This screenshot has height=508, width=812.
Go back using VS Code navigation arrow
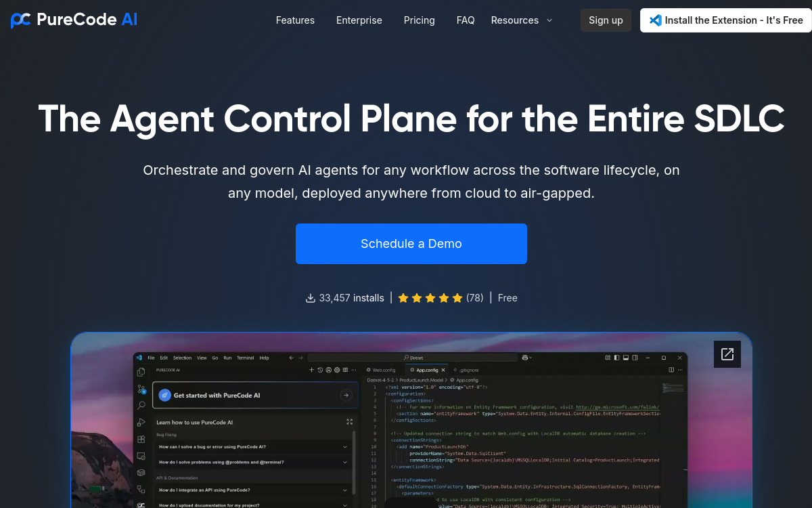pos(291,358)
